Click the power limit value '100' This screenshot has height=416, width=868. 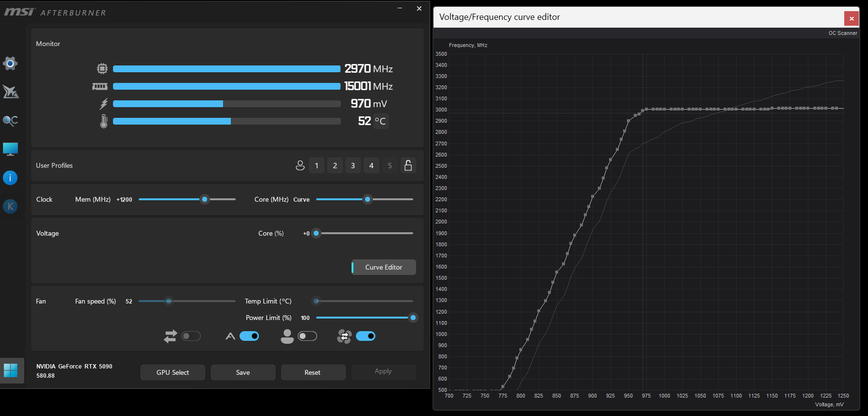(305, 318)
